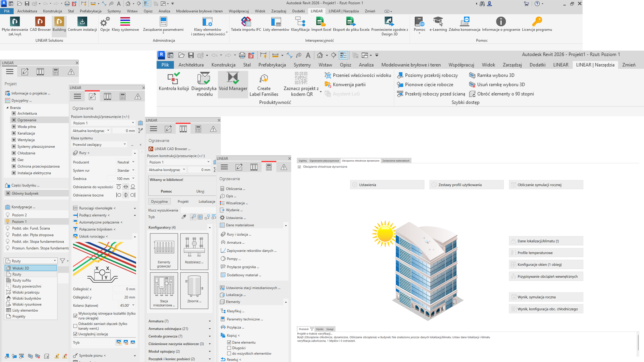Expand the Armatura (7) category
This screenshot has height=362, width=644.
coord(209,321)
